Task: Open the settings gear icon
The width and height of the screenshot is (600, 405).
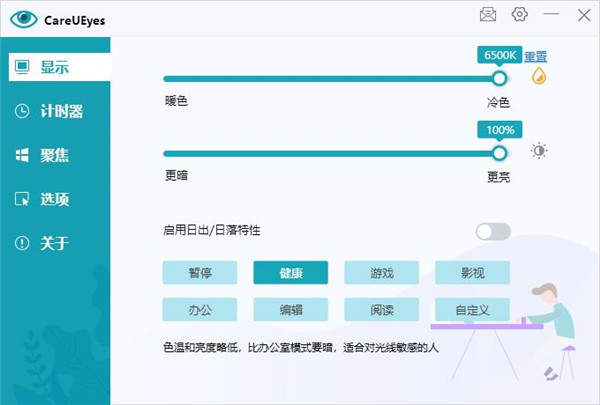Action: pyautogui.click(x=519, y=14)
